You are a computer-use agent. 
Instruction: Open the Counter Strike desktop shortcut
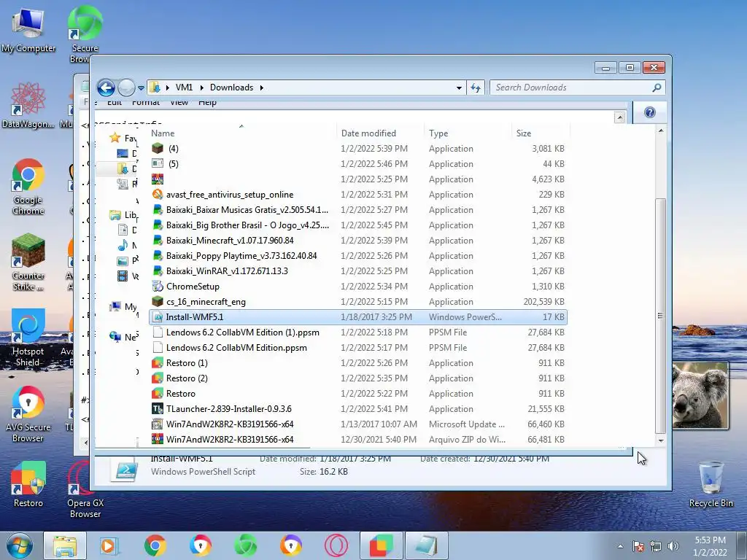point(28,262)
